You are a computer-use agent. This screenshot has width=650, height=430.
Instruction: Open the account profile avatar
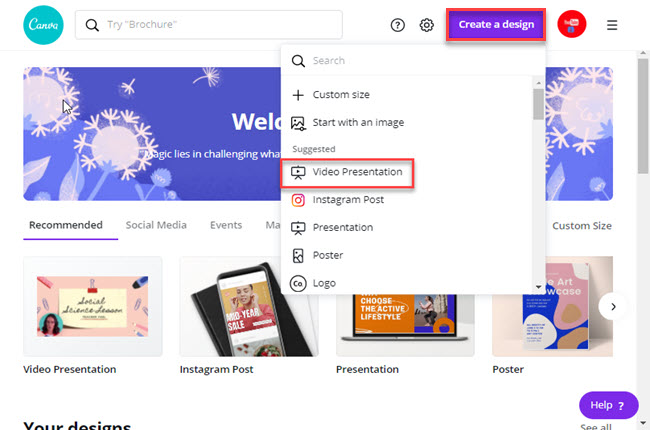point(572,25)
